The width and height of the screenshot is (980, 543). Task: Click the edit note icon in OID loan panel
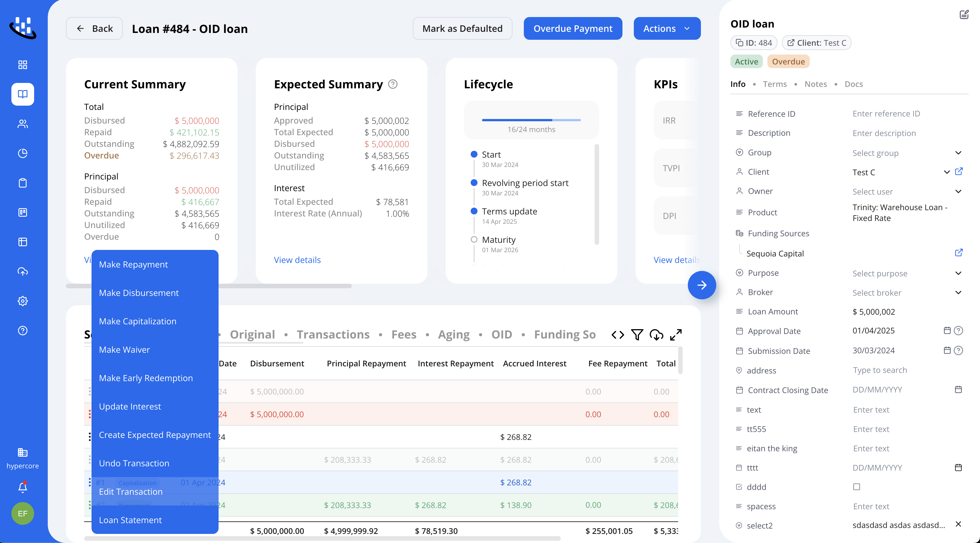coord(964,15)
